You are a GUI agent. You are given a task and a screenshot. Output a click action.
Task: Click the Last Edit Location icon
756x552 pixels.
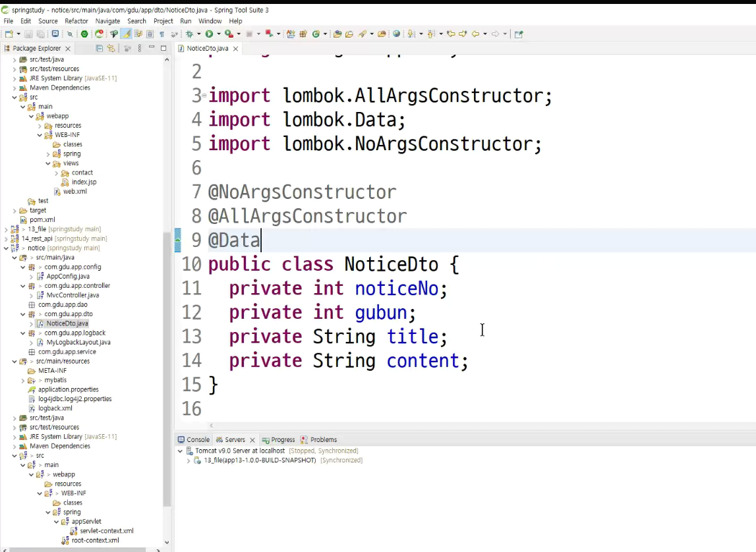451,34
